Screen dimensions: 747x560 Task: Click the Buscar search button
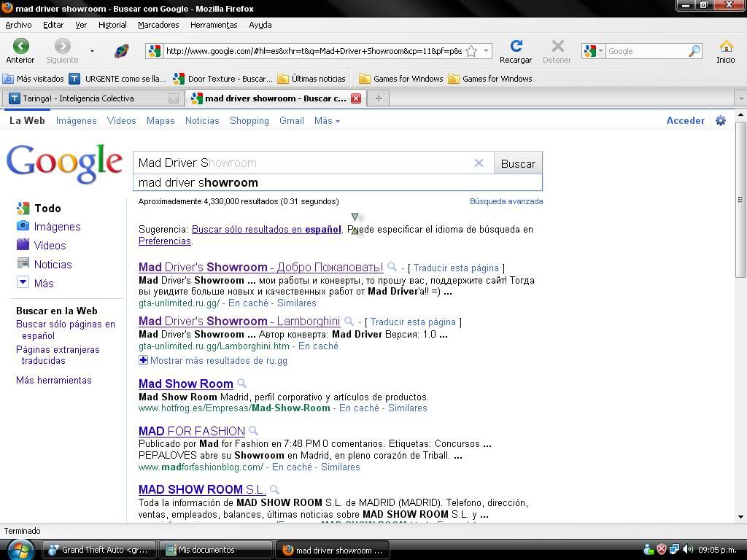(x=518, y=163)
